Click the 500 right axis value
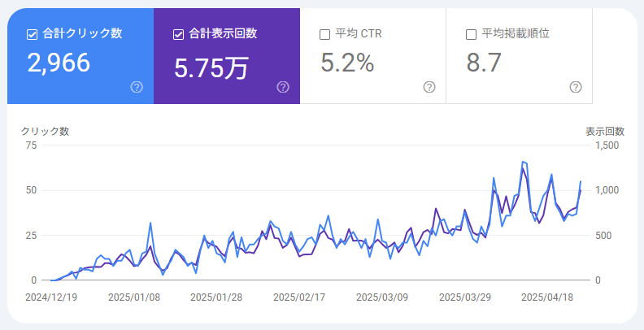Image resolution: width=644 pixels, height=330 pixels. click(x=603, y=236)
